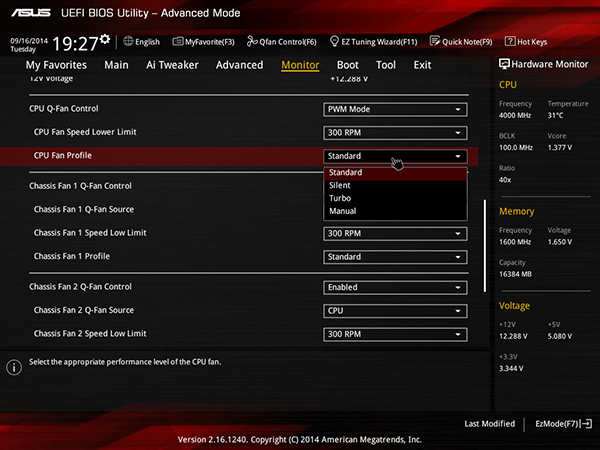The width and height of the screenshot is (600, 450).
Task: Click the Hot Keys label
Action: (532, 42)
